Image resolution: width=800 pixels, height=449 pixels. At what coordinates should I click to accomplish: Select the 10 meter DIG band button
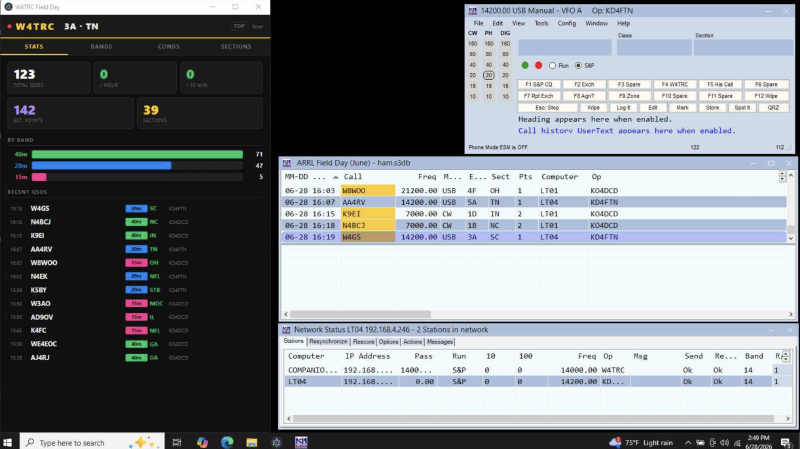click(x=505, y=96)
